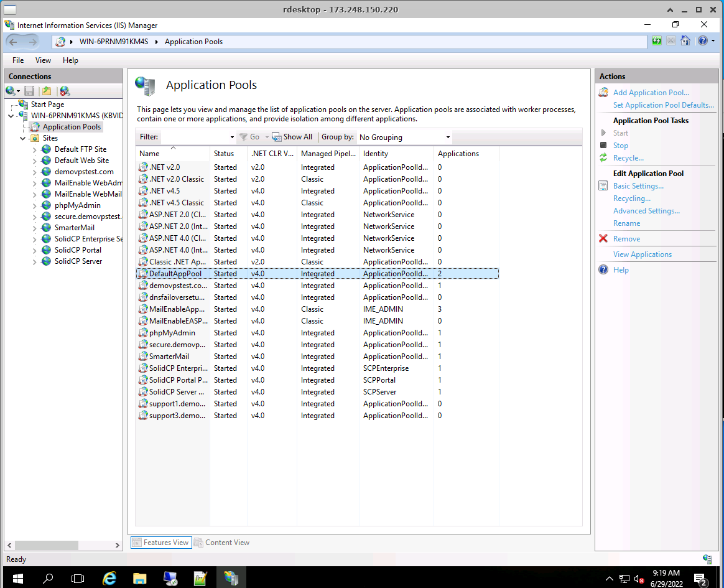Sort by the Identity column header
The image size is (724, 588).
tap(396, 153)
